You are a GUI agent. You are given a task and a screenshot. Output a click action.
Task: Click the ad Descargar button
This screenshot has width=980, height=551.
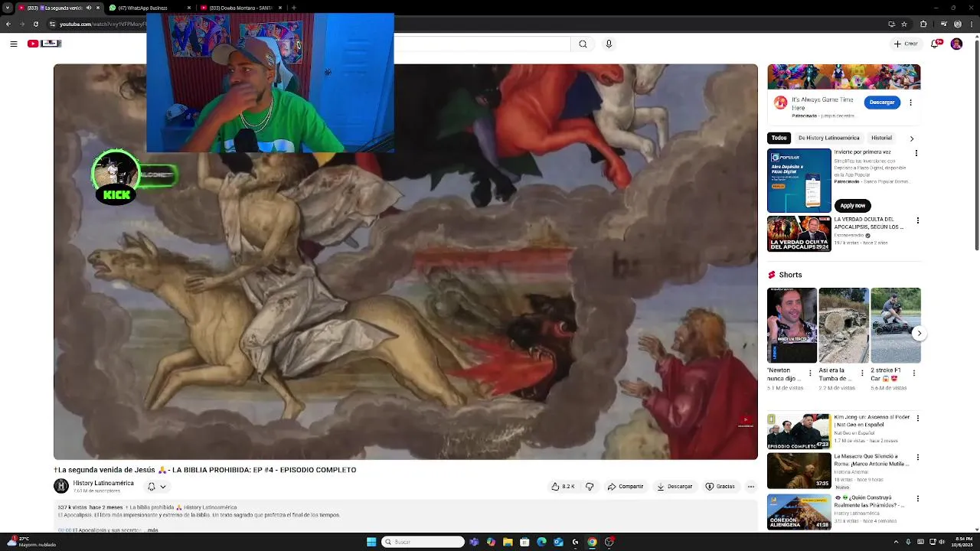point(882,102)
